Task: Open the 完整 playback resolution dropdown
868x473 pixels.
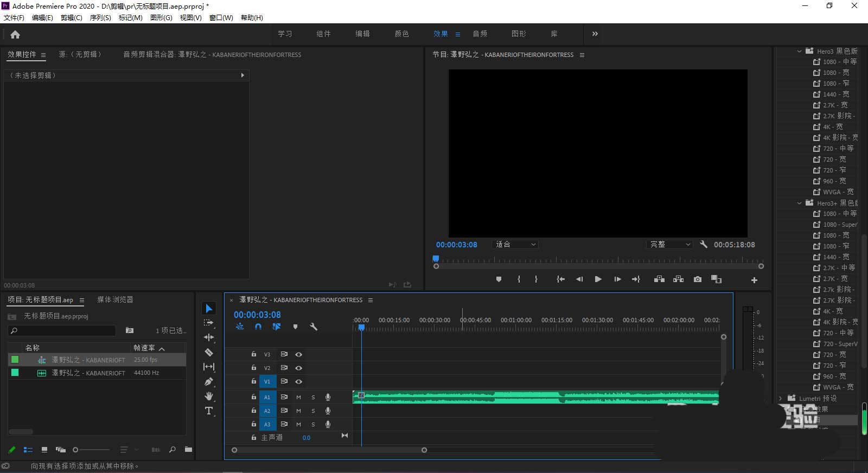Action: point(670,245)
